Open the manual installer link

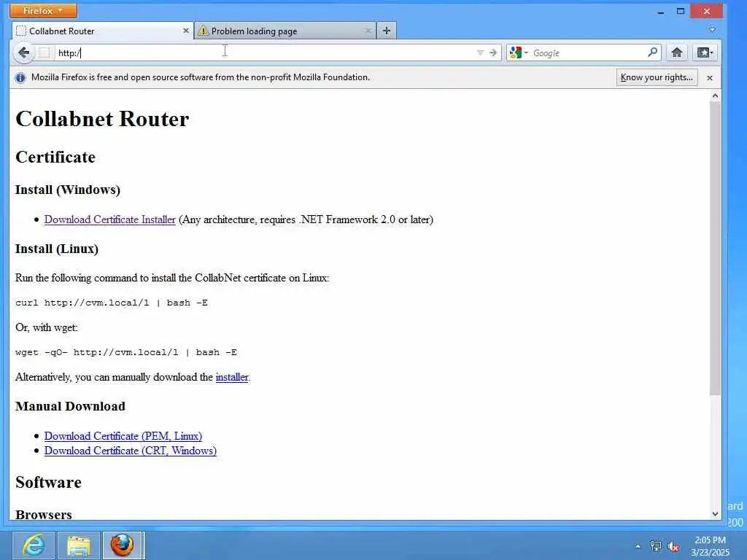(x=232, y=377)
